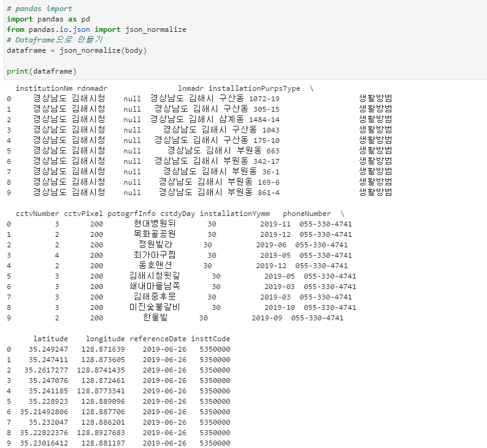The image size is (487, 448).
Task: Click address '경상남도 김해시 부원동 663'
Action: tap(224, 151)
